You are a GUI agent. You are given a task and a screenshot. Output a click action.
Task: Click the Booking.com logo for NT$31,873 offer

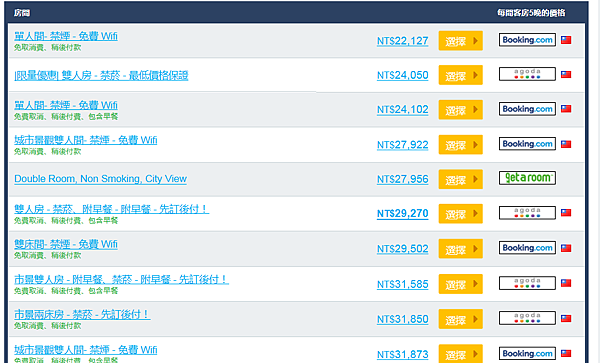coord(527,353)
